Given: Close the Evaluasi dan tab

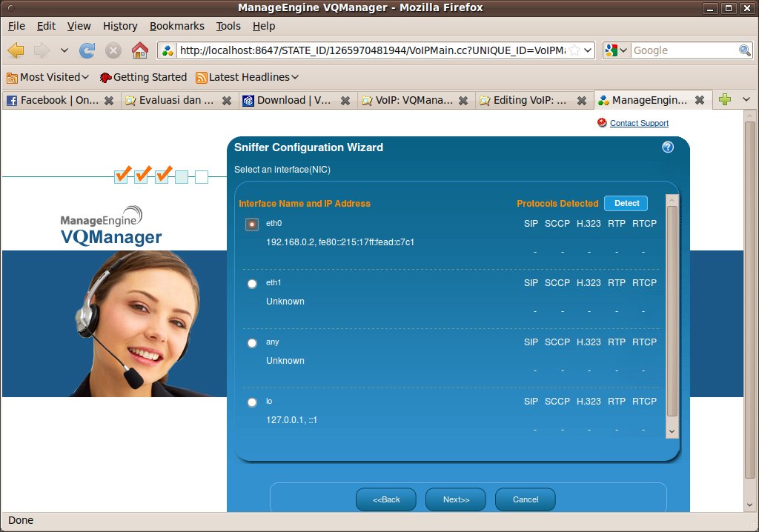Looking at the screenshot, I should [227, 101].
